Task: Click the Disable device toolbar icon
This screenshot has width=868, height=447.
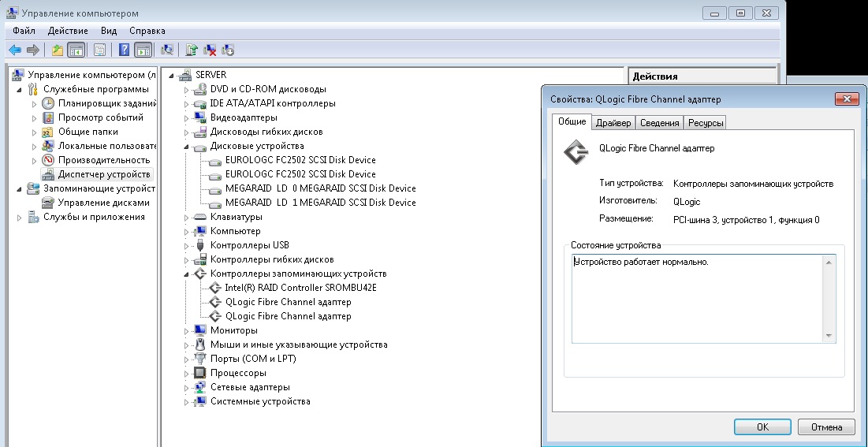Action: tap(228, 50)
